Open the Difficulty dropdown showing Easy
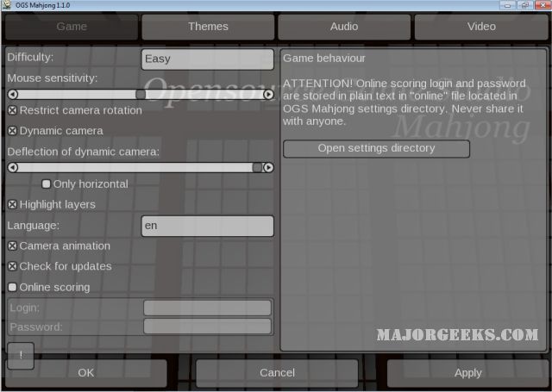552x392 pixels. coord(208,59)
